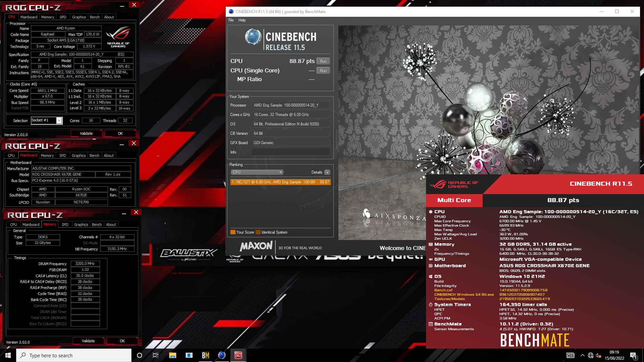This screenshot has width=644, height=362.
Task: Click the Cinebench title bar application icon
Action: (231, 11)
